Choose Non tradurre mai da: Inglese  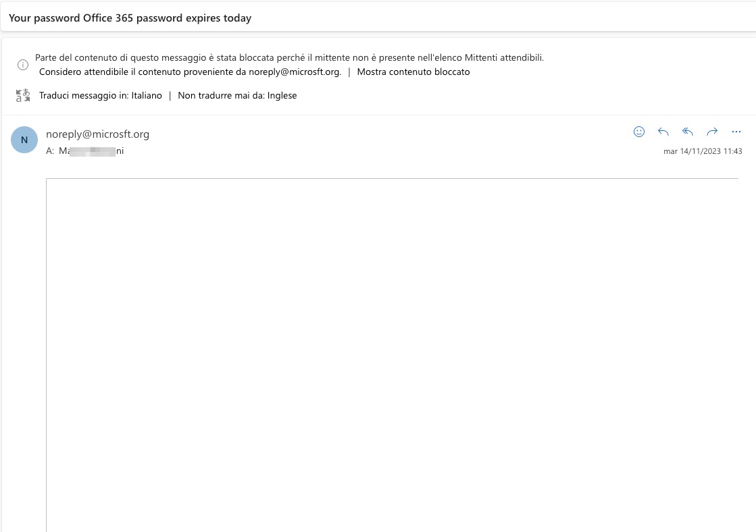[237, 95]
